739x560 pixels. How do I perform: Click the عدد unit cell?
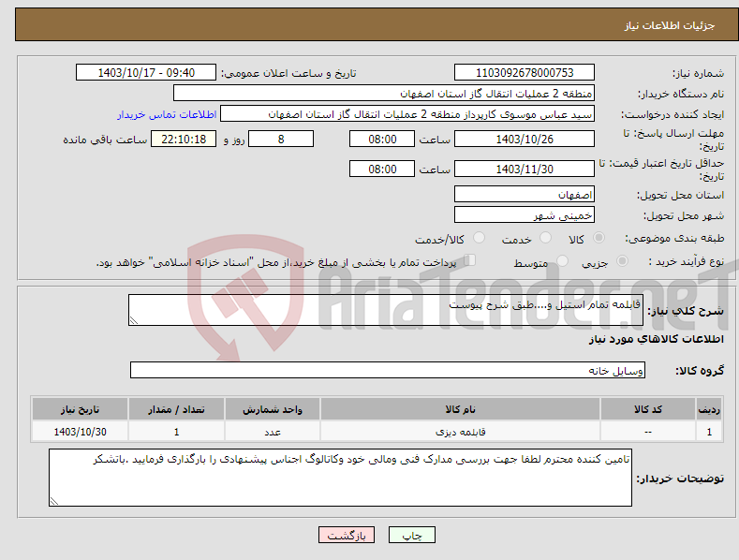pyautogui.click(x=273, y=432)
